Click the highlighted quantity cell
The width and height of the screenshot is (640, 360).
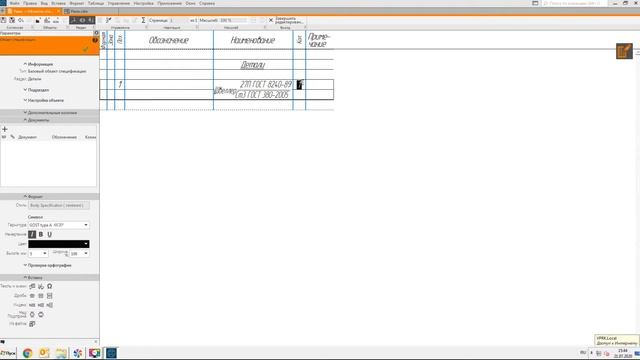[299, 84]
